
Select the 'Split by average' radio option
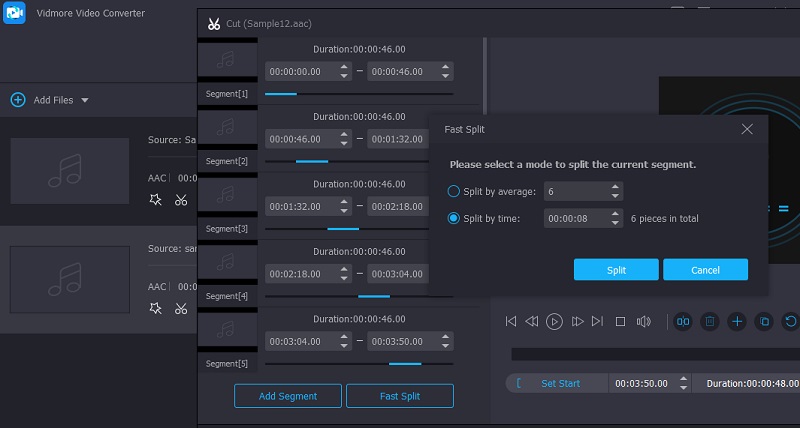tap(454, 191)
